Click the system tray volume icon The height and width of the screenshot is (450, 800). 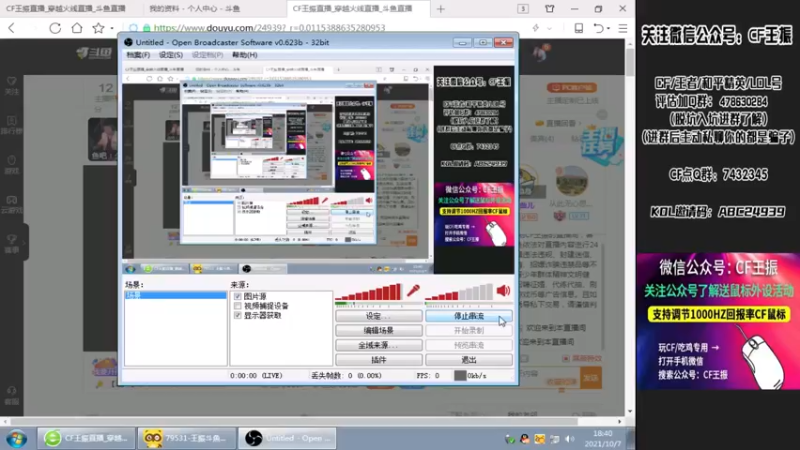click(x=570, y=439)
